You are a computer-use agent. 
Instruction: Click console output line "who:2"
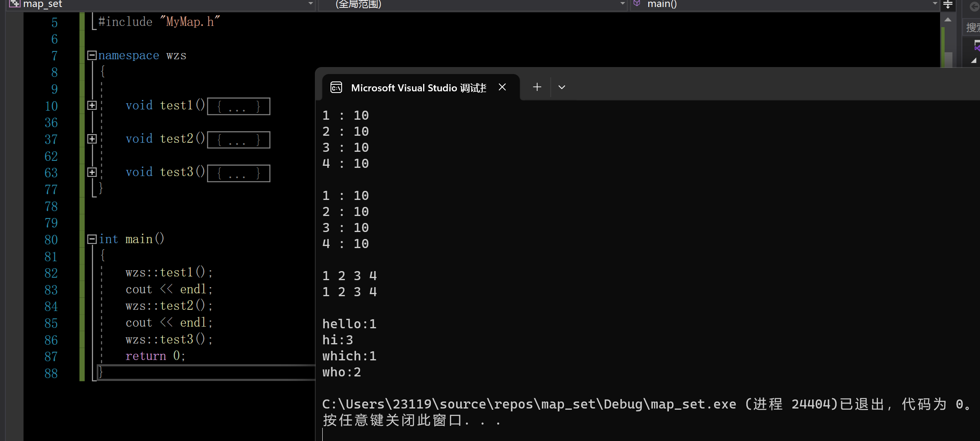pyautogui.click(x=342, y=372)
